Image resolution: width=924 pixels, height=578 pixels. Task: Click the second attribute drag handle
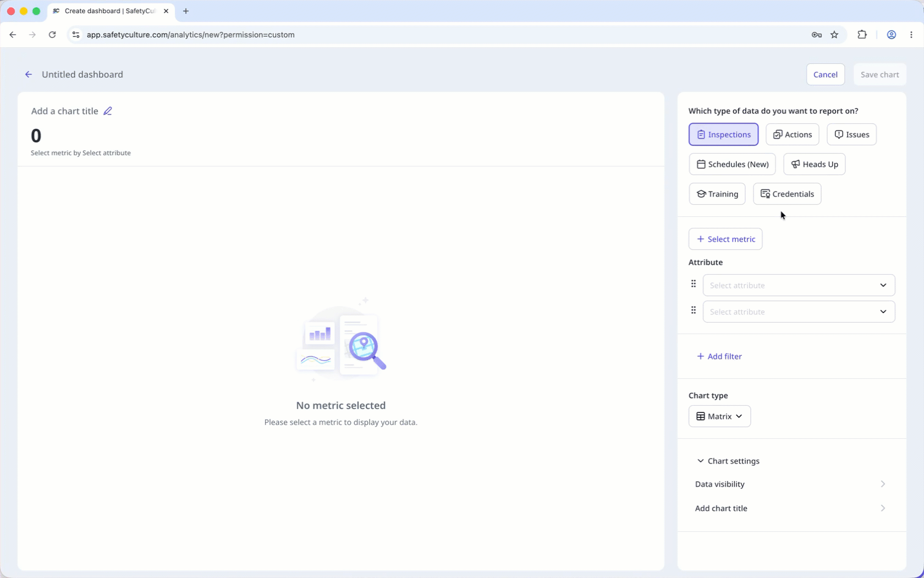tap(694, 310)
